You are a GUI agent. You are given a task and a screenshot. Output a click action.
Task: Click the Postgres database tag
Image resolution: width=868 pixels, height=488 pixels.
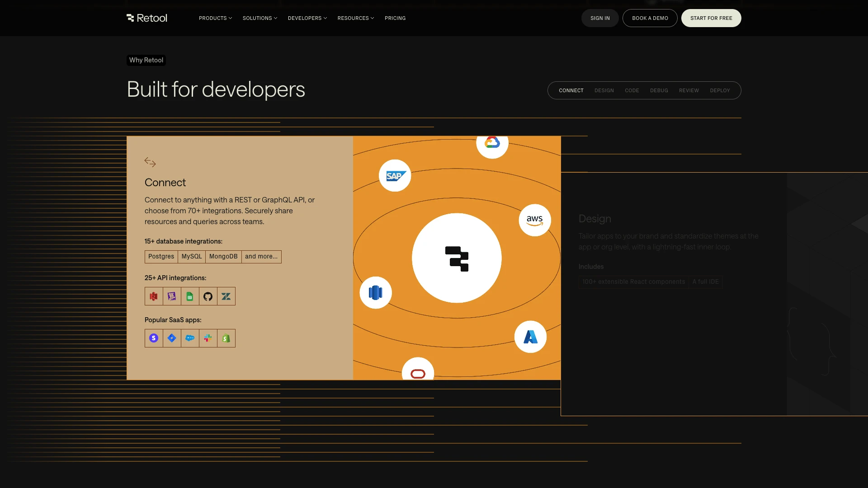[x=161, y=257]
